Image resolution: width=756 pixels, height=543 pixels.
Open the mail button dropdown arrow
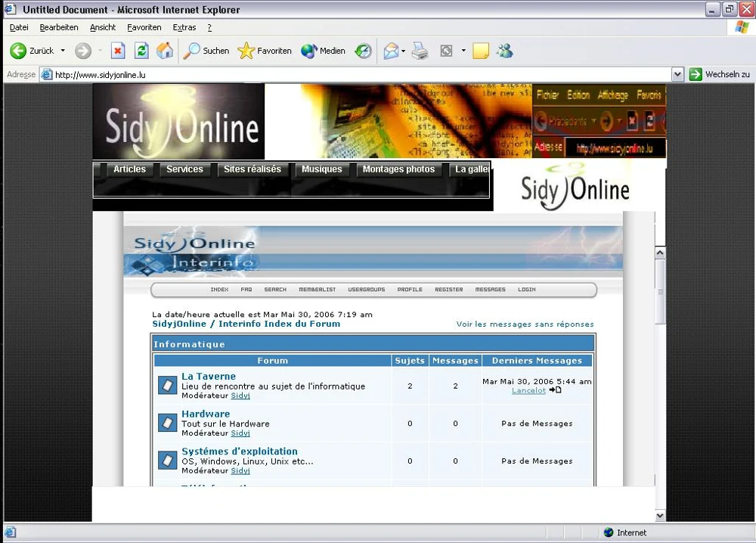403,51
